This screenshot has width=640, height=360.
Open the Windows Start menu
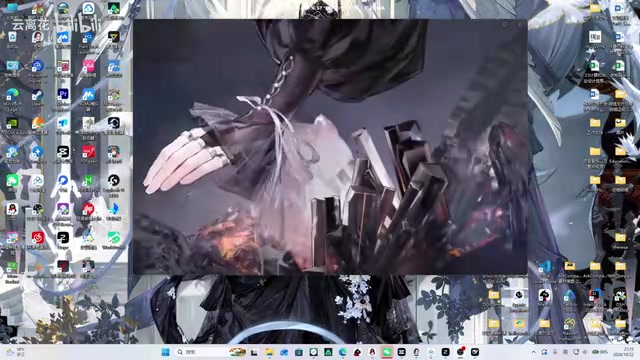165,352
